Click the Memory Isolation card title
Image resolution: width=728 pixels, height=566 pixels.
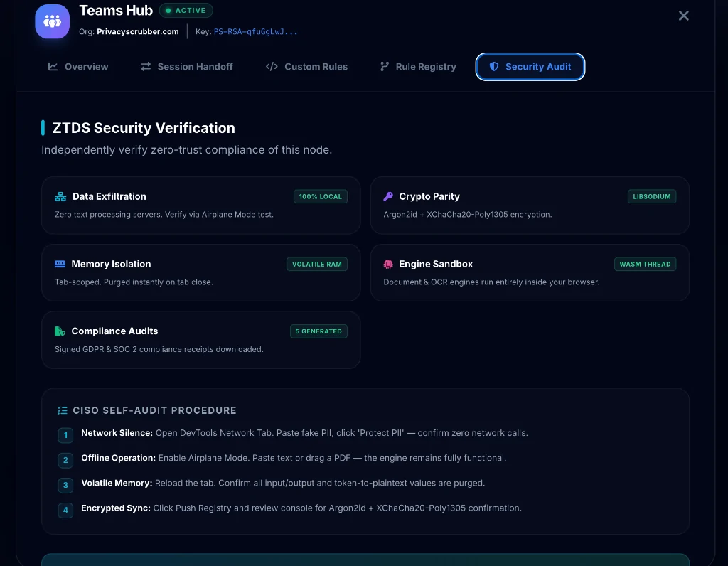pos(111,265)
